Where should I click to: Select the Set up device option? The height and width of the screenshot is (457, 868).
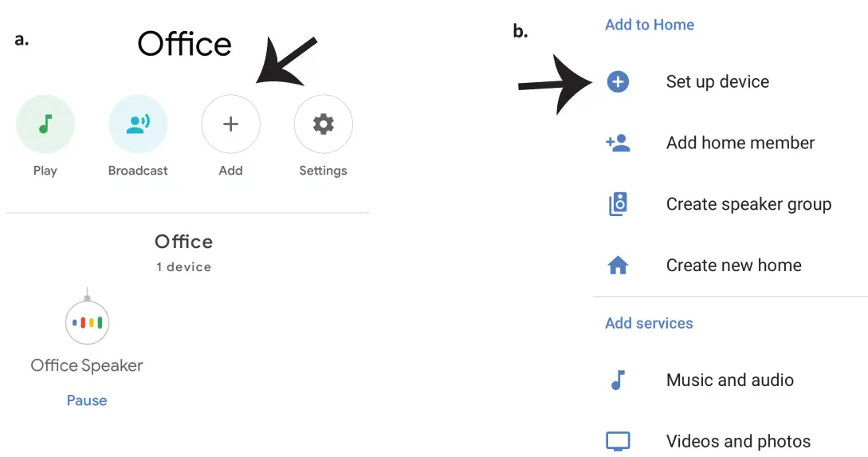click(x=717, y=81)
